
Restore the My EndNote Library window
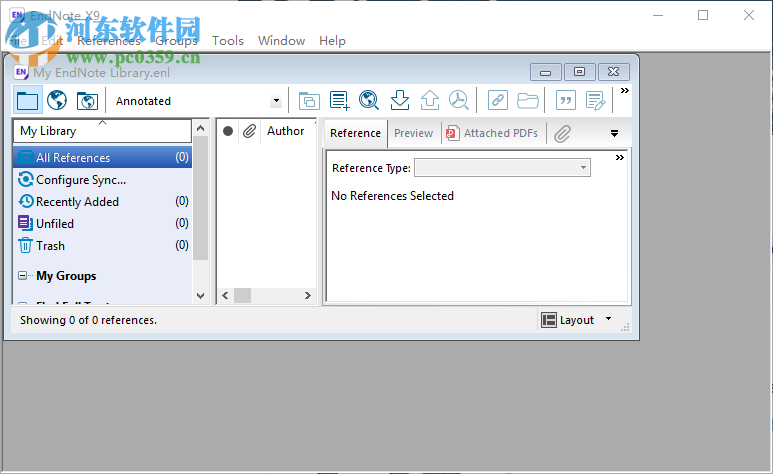point(579,72)
